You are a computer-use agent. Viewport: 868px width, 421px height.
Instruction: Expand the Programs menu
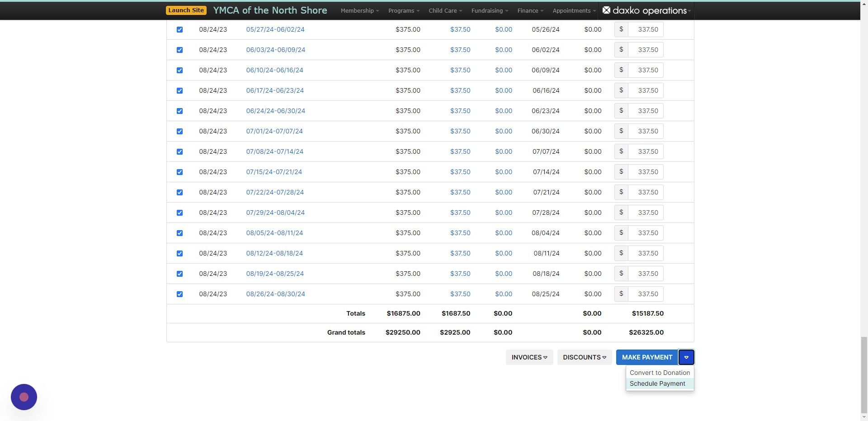(404, 10)
